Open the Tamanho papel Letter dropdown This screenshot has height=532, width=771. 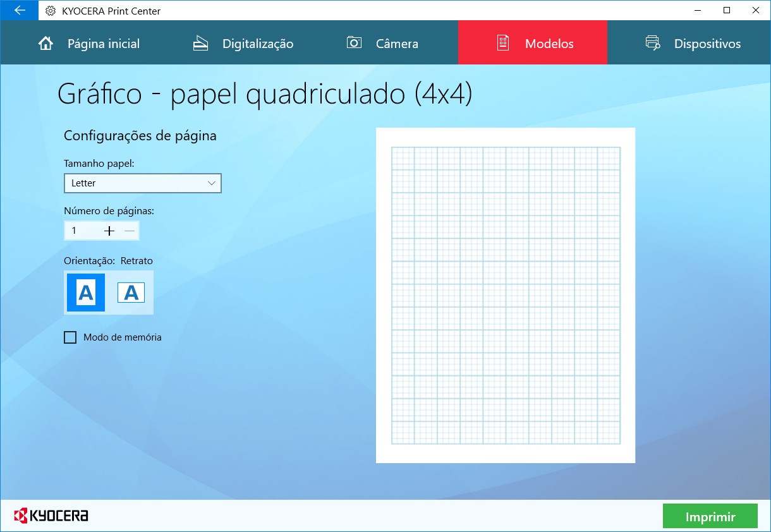[x=143, y=183]
